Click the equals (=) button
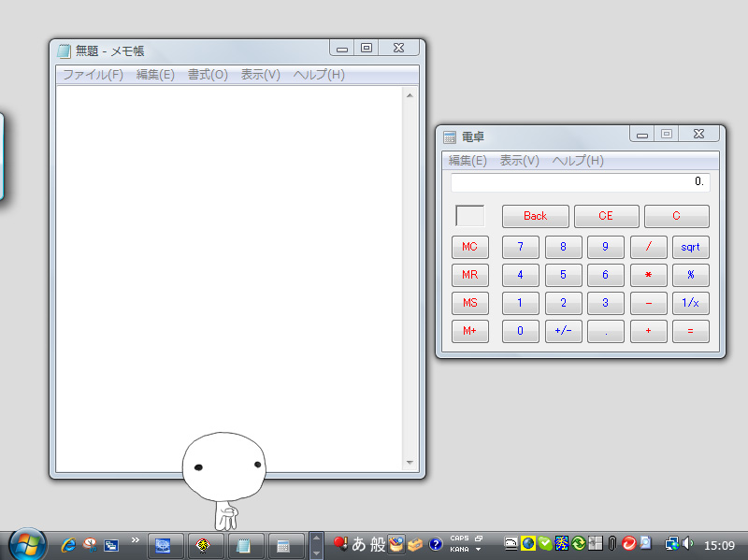The height and width of the screenshot is (560, 748). tap(691, 331)
